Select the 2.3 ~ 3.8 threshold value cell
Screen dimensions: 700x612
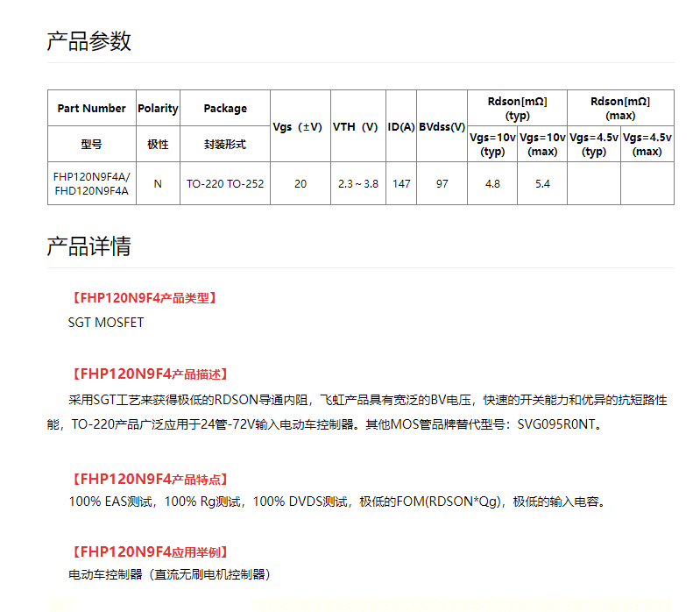pyautogui.click(x=357, y=184)
